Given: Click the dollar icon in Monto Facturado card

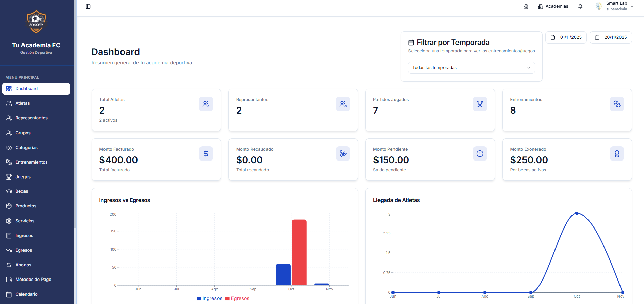Looking at the screenshot, I should tap(206, 154).
